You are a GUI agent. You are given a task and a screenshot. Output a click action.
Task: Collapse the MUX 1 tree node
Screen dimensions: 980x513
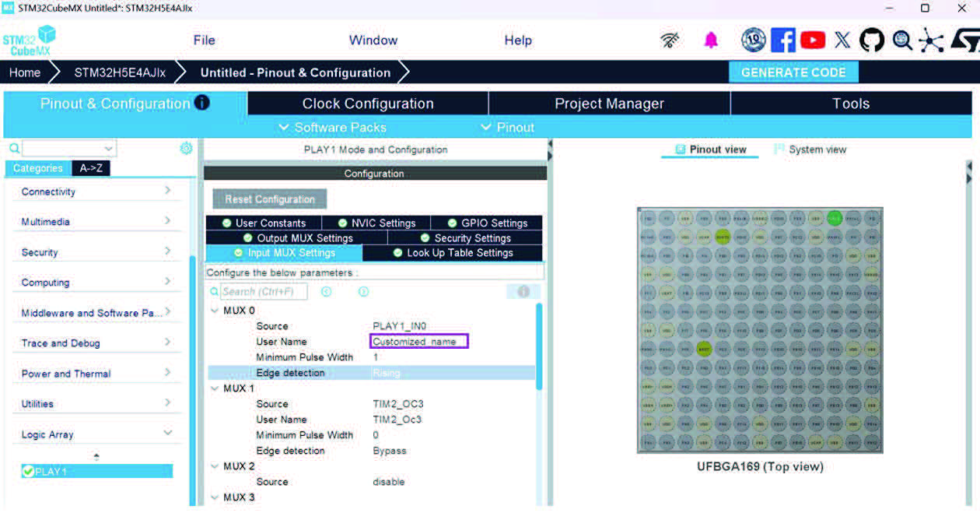pyautogui.click(x=215, y=388)
